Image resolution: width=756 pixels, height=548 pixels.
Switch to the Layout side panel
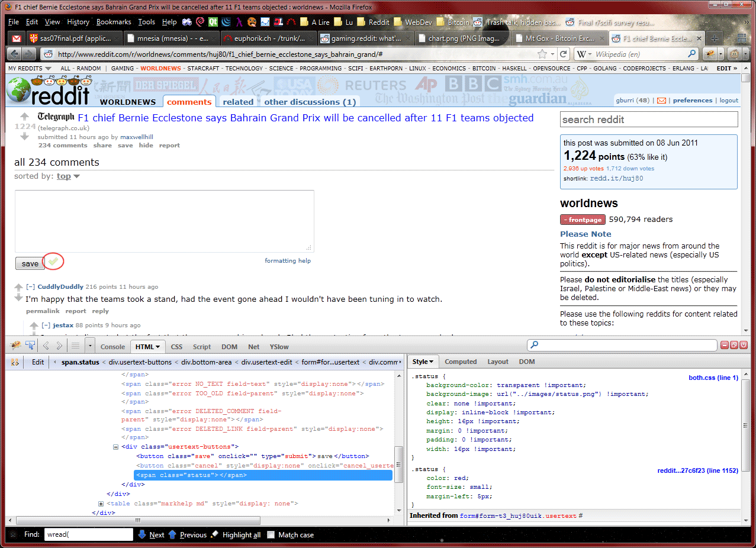[498, 362]
